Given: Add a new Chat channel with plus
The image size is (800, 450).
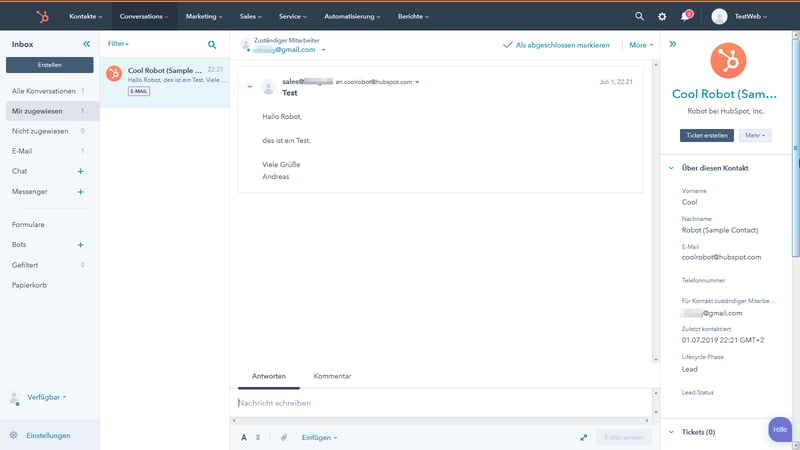Looking at the screenshot, I should click(81, 171).
